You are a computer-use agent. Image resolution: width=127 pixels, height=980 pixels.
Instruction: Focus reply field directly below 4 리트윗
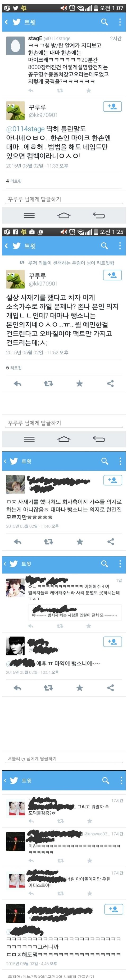pos(63,199)
